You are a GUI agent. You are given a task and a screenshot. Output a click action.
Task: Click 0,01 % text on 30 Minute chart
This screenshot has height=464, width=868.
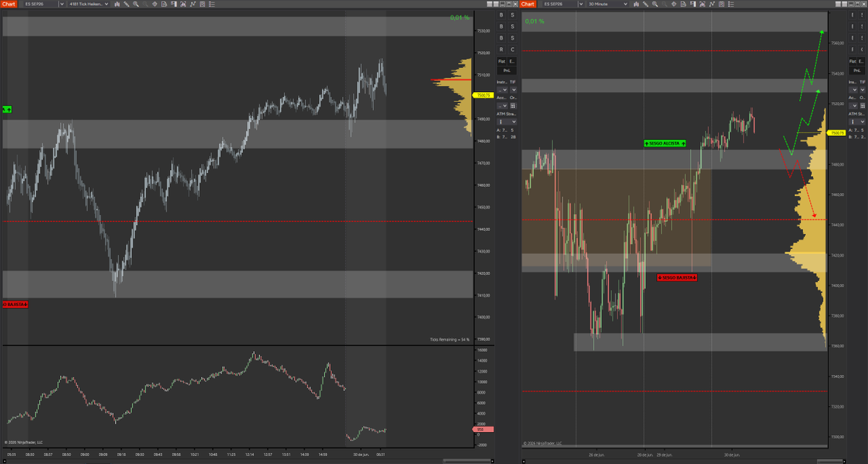[535, 21]
